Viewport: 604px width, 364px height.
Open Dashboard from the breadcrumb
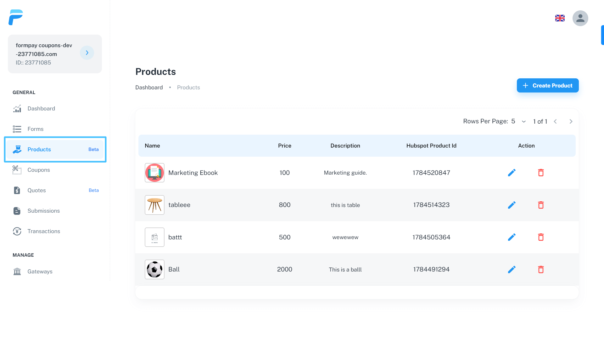click(149, 87)
